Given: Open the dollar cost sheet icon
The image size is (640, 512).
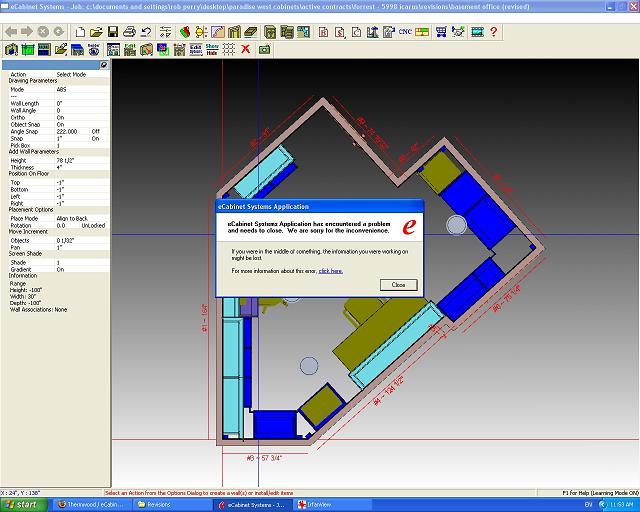Looking at the screenshot, I should click(340, 32).
